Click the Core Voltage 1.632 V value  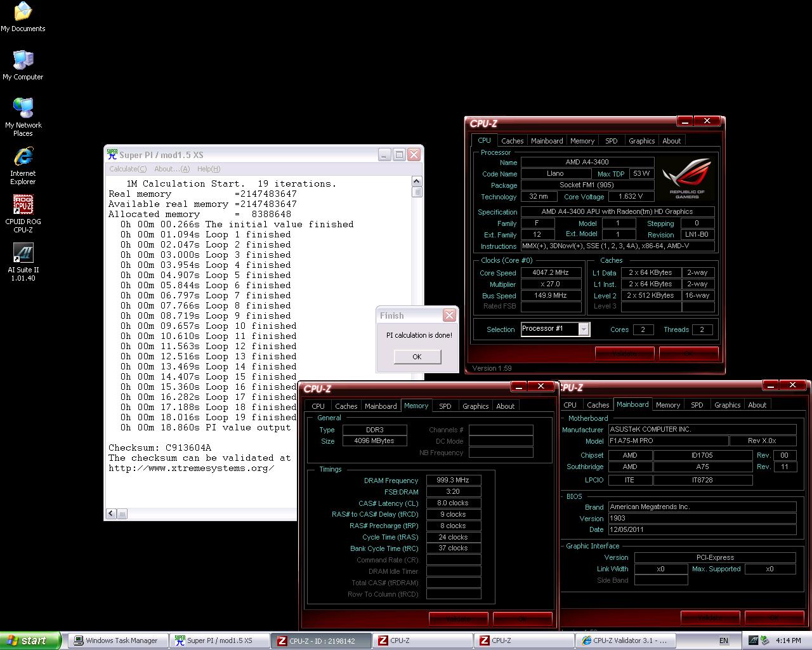coord(631,196)
